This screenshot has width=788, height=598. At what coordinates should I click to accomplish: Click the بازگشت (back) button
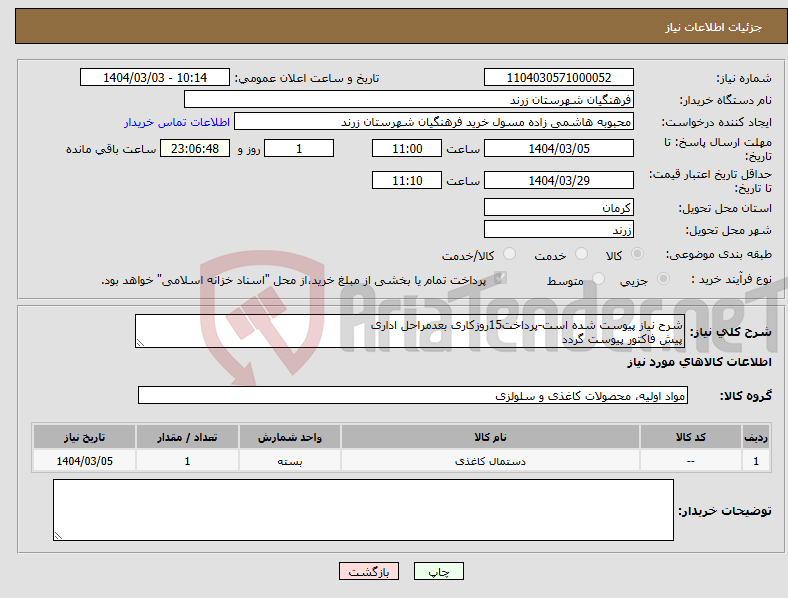tap(369, 571)
